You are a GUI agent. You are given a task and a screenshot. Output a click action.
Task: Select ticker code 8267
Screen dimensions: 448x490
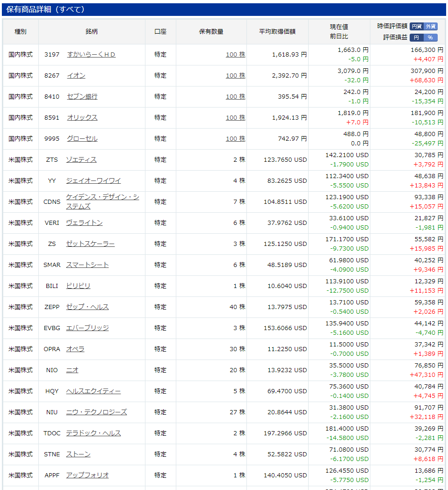click(51, 75)
